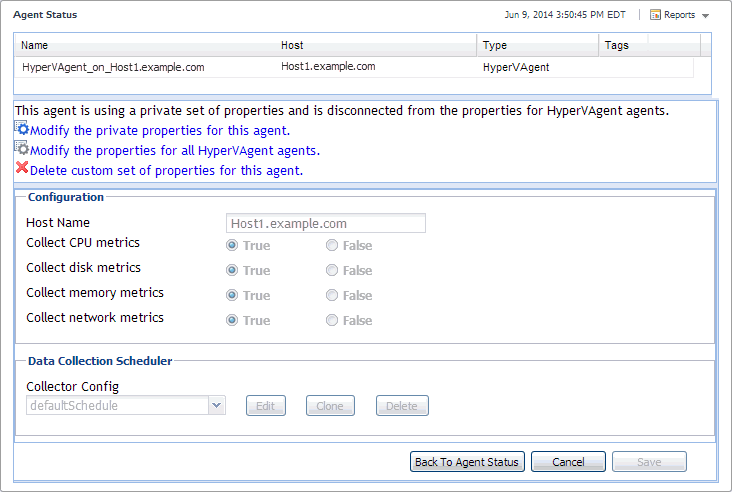Click the Collect network metrics label
The height and width of the screenshot is (492, 732).
click(x=95, y=318)
